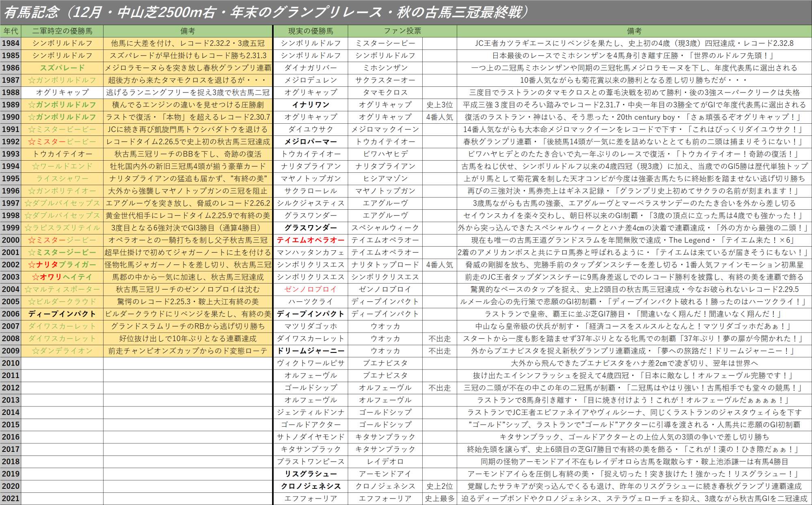Screen dimensions: 812x505
Task: Select the 1984 year row cell
Action: 11,43
